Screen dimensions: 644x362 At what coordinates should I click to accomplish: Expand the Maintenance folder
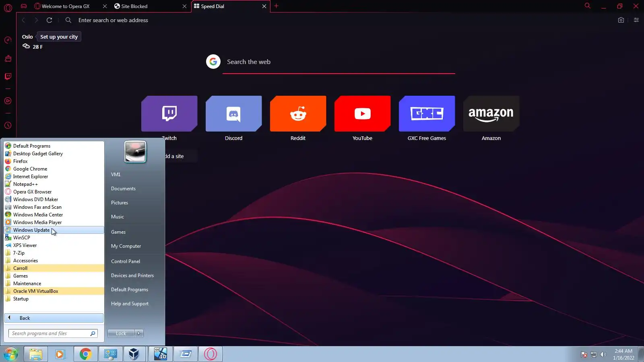54,284
